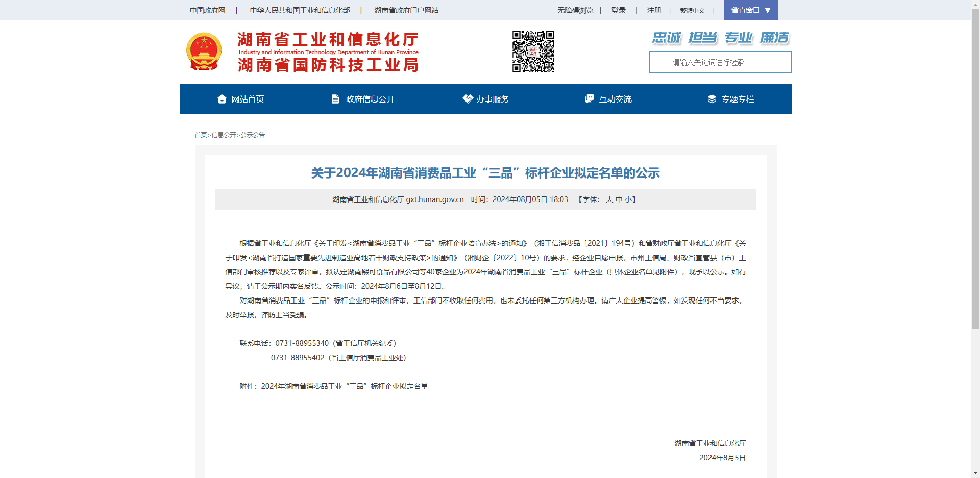The image size is (980, 478).
Task: Click the article title about 2024年 “三品”标杆企业
Action: [x=485, y=173]
